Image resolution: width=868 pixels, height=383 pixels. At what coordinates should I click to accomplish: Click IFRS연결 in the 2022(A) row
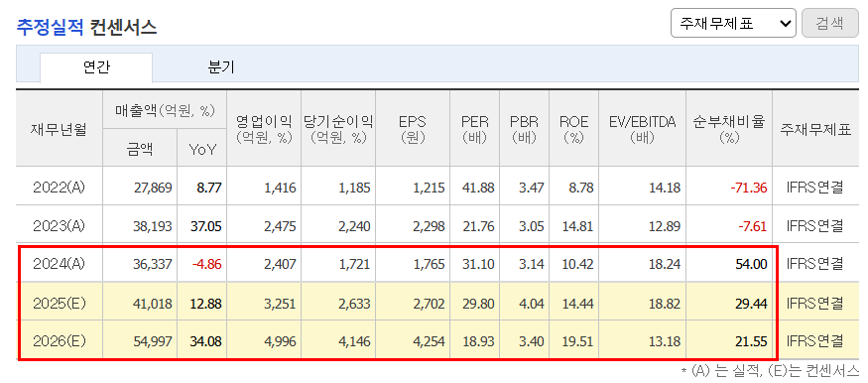(x=815, y=189)
